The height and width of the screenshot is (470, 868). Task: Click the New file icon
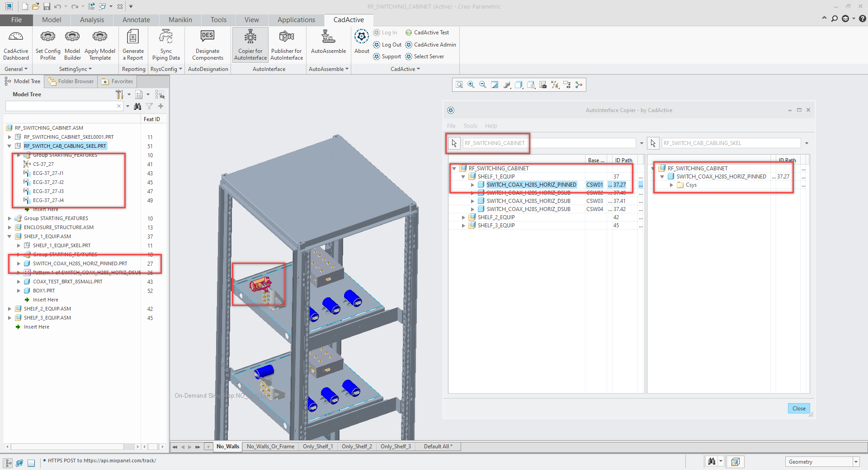point(25,6)
